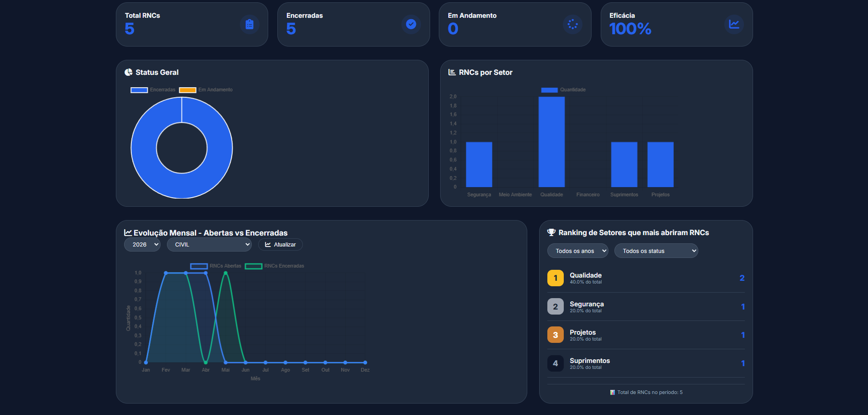This screenshot has width=868, height=415.
Task: Click the bronze rank 3 badge for Projetos
Action: [556, 335]
